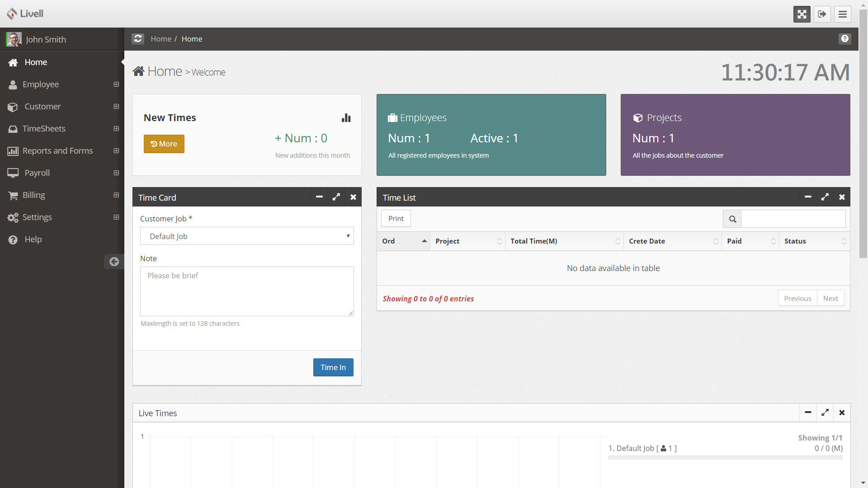Click the Print button
Image resolution: width=868 pixels, height=488 pixels.
[x=396, y=218]
